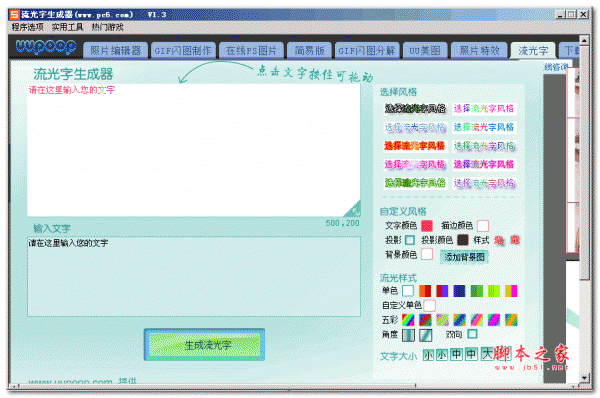Click the colorful preview text on canvas
Image resolution: width=600 pixels, height=398 pixels.
(72, 90)
